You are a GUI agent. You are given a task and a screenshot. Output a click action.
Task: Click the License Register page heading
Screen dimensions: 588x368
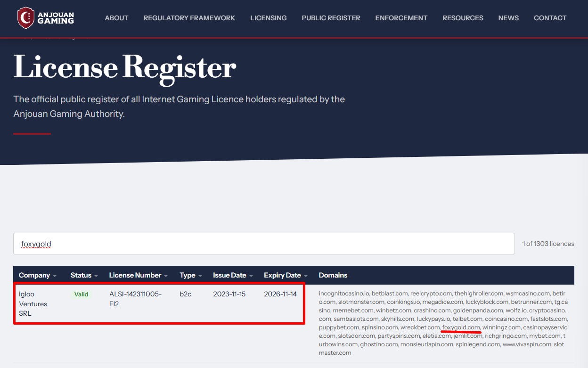(124, 68)
